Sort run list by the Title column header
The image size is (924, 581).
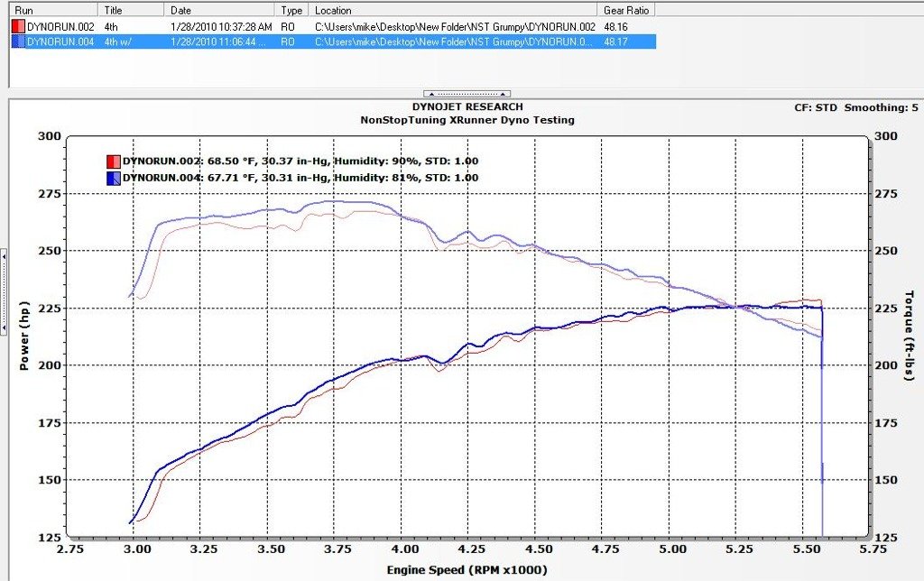coord(131,10)
